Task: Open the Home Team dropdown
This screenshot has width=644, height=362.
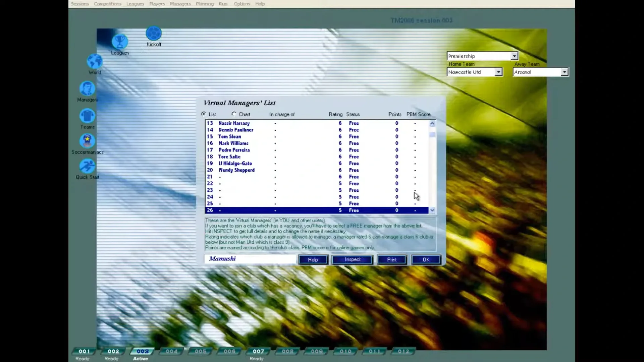Action: tap(498, 72)
